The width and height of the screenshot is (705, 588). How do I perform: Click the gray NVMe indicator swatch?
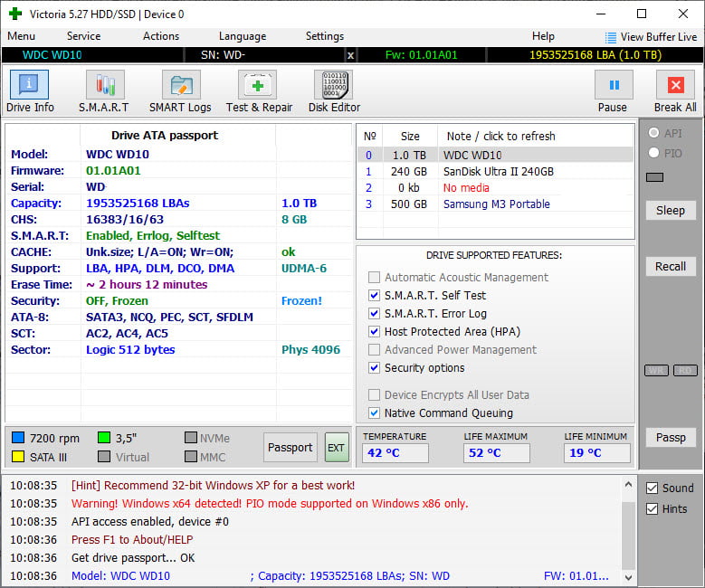(x=191, y=438)
